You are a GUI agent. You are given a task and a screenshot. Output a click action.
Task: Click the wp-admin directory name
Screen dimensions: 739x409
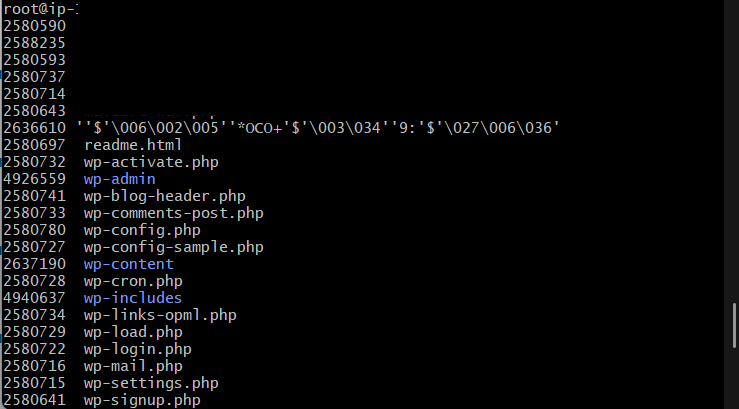coord(119,179)
